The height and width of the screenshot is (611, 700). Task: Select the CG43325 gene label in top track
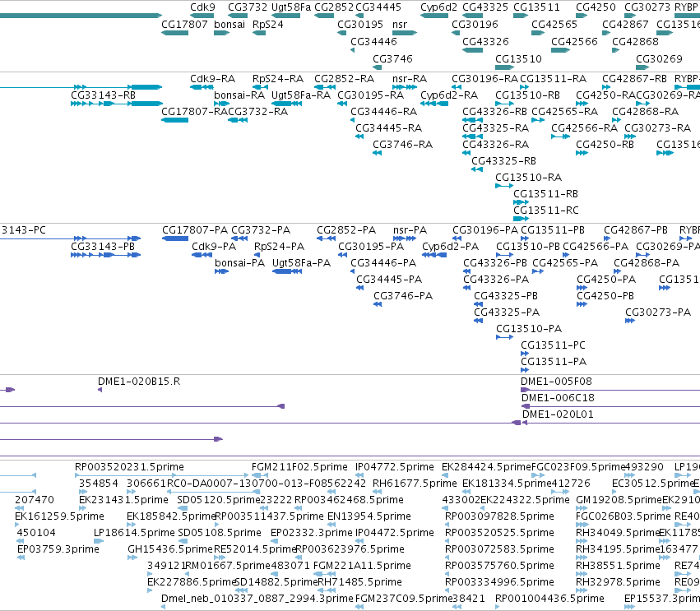point(485,7)
